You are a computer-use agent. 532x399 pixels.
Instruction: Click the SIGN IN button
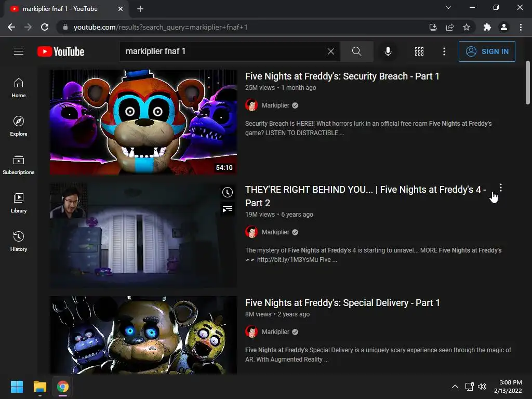(487, 51)
